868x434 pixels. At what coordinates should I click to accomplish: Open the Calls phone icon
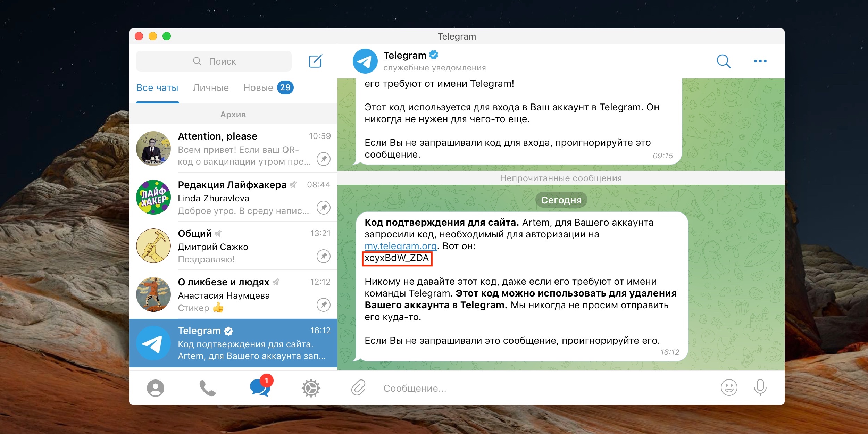click(207, 388)
